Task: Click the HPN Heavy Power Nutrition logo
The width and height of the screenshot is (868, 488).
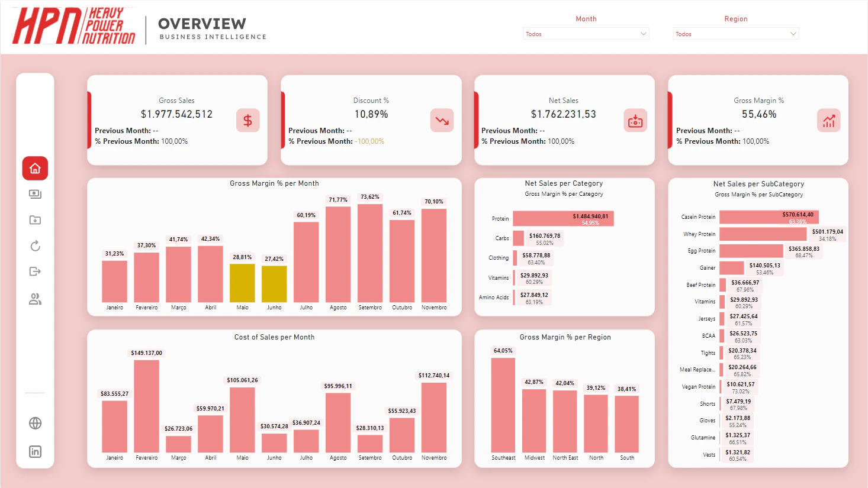Action: [x=74, y=26]
